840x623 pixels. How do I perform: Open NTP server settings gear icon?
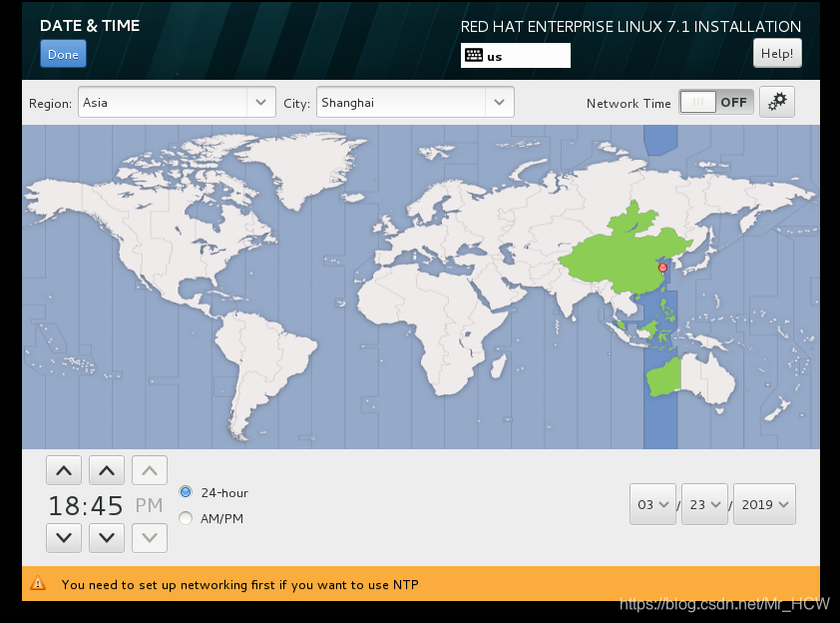point(777,102)
